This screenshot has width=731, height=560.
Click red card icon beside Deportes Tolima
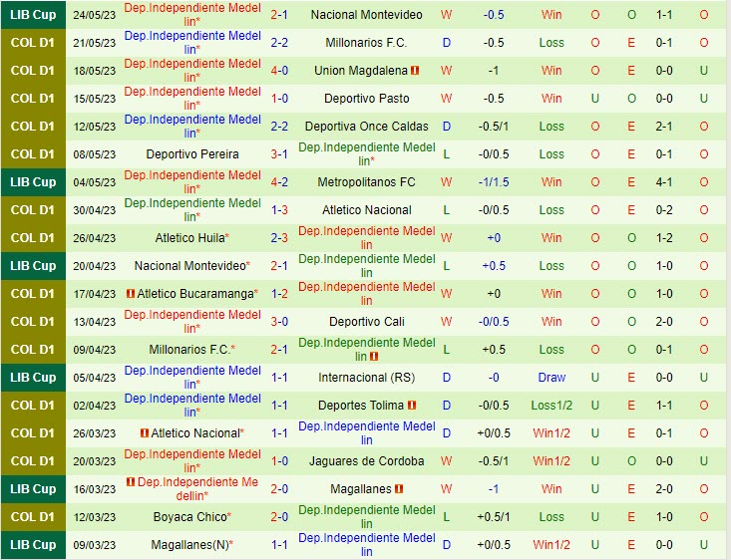[x=412, y=406]
